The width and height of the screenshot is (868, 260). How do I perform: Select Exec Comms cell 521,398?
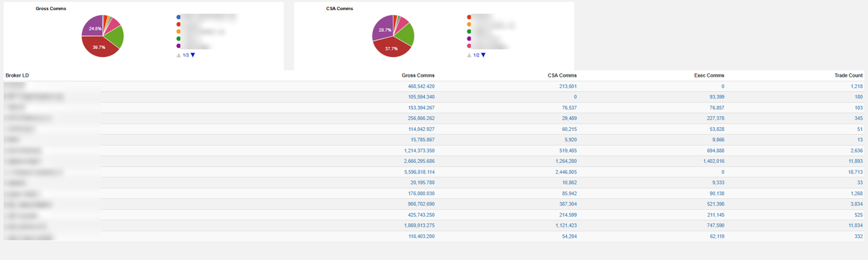[x=715, y=204]
